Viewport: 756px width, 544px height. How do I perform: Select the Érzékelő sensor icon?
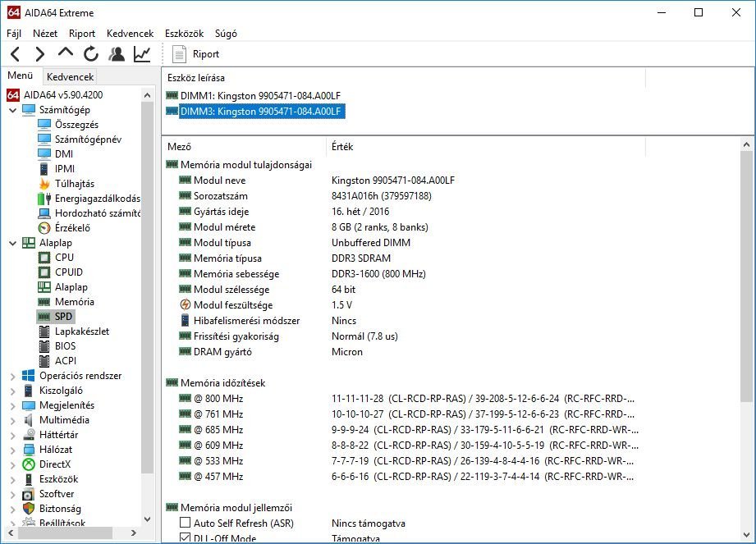click(x=44, y=228)
